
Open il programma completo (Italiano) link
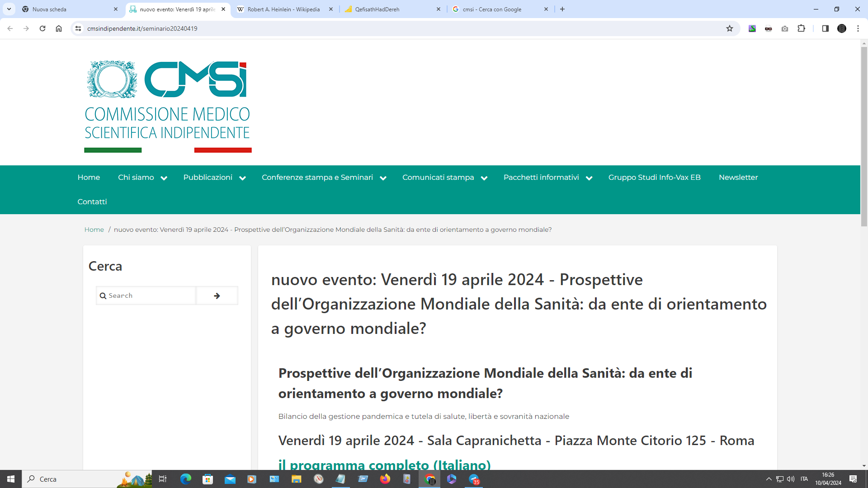coord(384,464)
